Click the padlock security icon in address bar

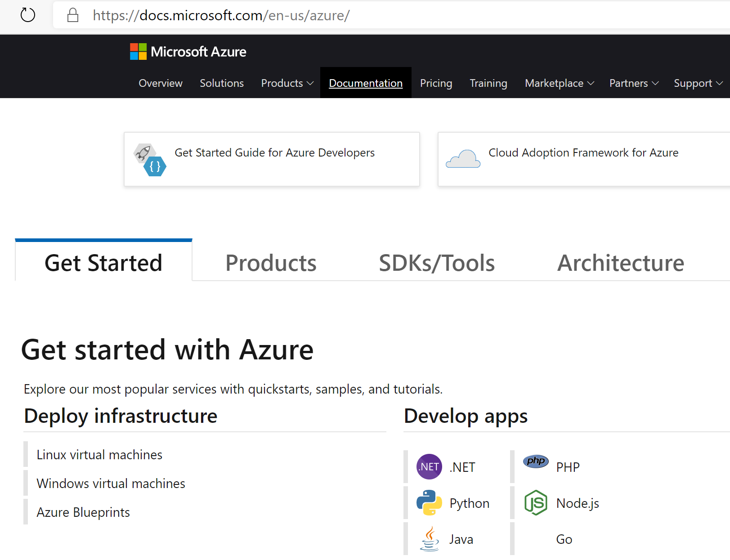click(72, 15)
